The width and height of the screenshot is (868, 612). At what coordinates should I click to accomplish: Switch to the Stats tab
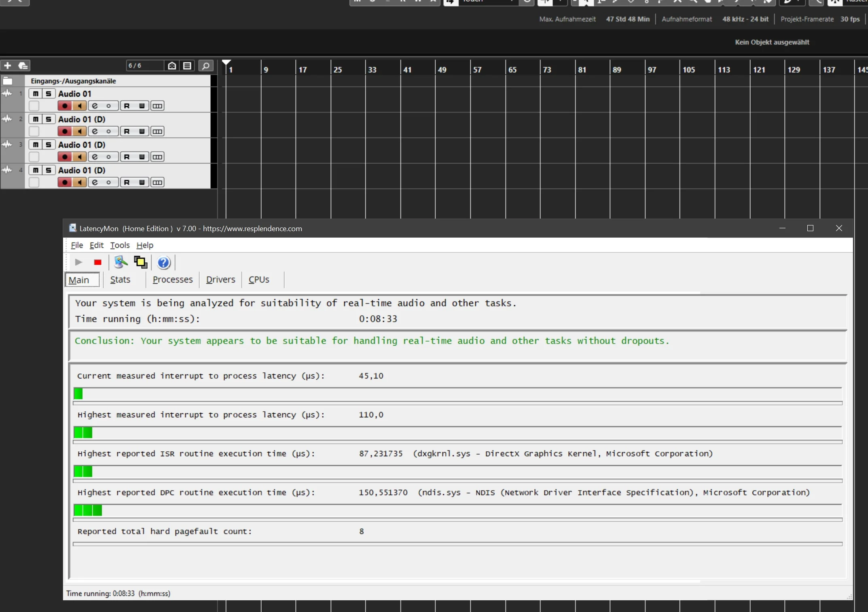pyautogui.click(x=120, y=279)
